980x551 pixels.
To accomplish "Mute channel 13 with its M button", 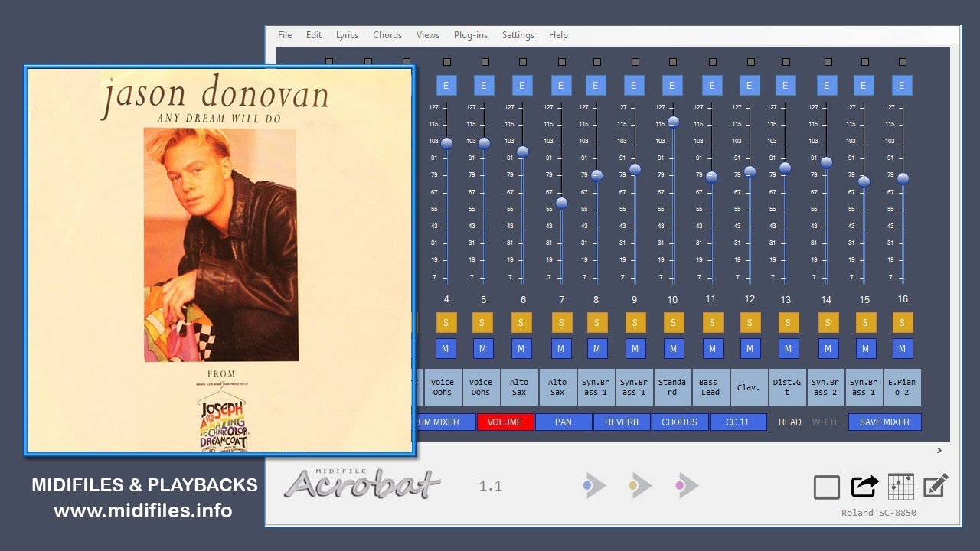I will coord(788,349).
